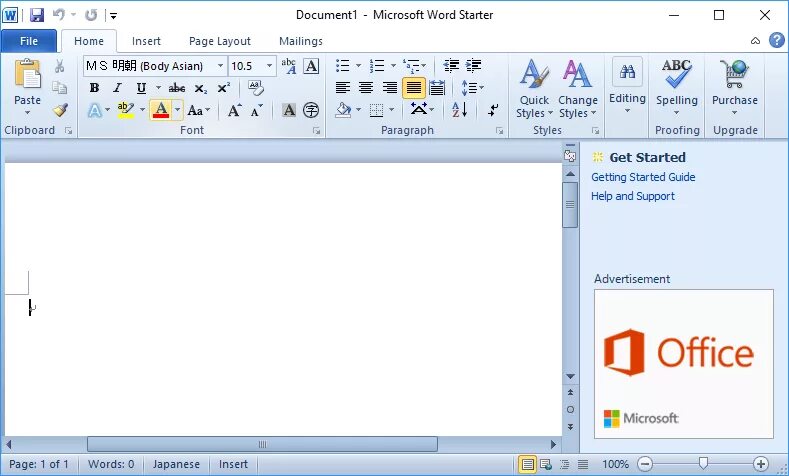789x476 pixels.
Task: Toggle Justify alignment
Action: coord(414,88)
